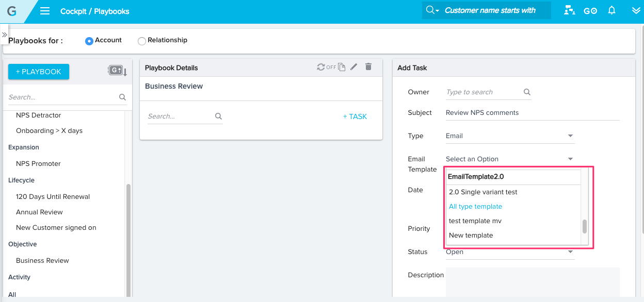Viewport: 644px width, 302px height.
Task: Click the Gainsight G logo
Action: click(11, 11)
